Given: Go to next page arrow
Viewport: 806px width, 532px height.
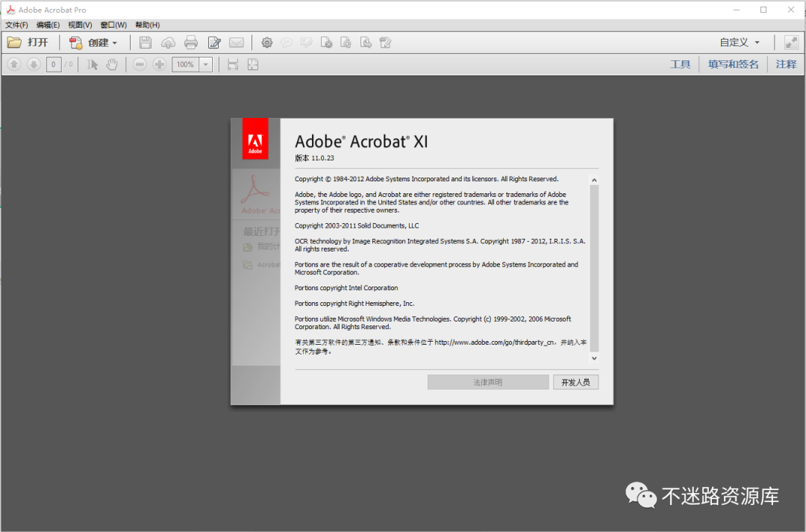Looking at the screenshot, I should pyautogui.click(x=34, y=64).
